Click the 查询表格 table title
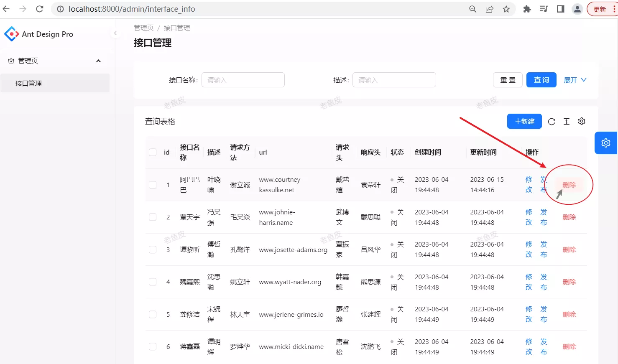Screen dimensions: 618x364 coord(160,121)
